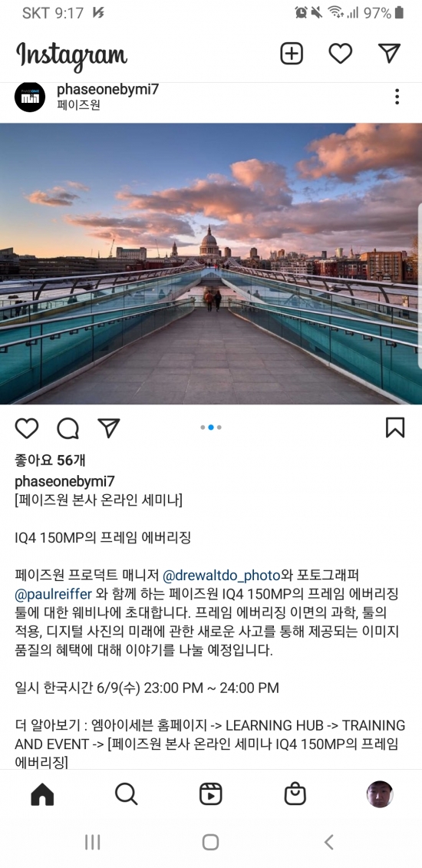422x868 pixels.
Task: Tap Android back navigation arrow
Action: pyautogui.click(x=329, y=843)
